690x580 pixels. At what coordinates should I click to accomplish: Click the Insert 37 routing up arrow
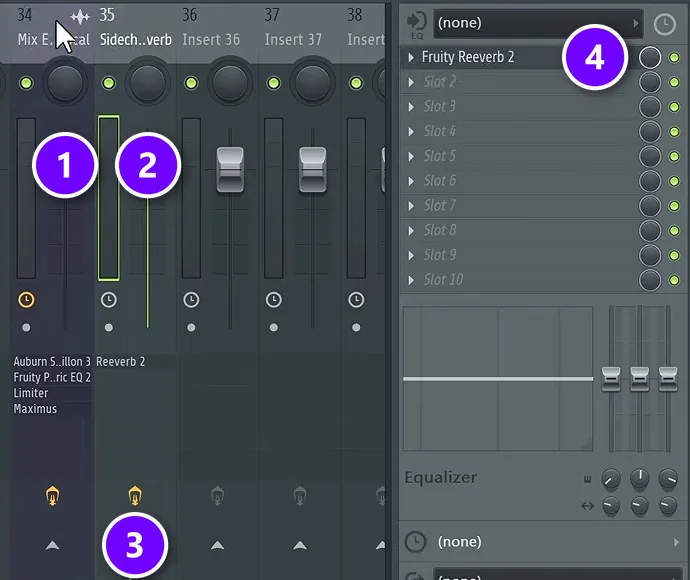[300, 546]
